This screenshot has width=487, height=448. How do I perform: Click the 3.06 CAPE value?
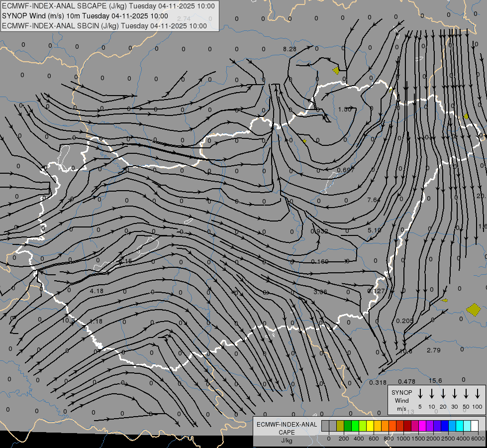point(320,292)
